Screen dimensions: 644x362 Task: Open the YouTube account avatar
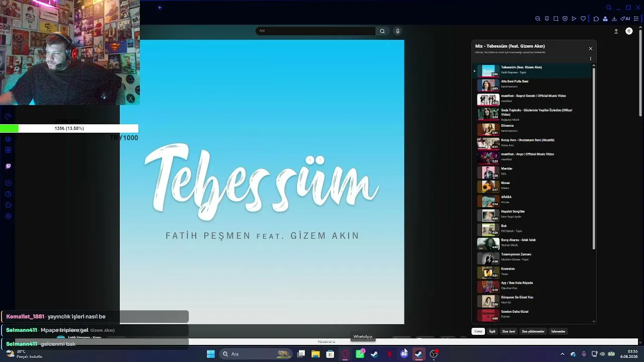coord(629,31)
